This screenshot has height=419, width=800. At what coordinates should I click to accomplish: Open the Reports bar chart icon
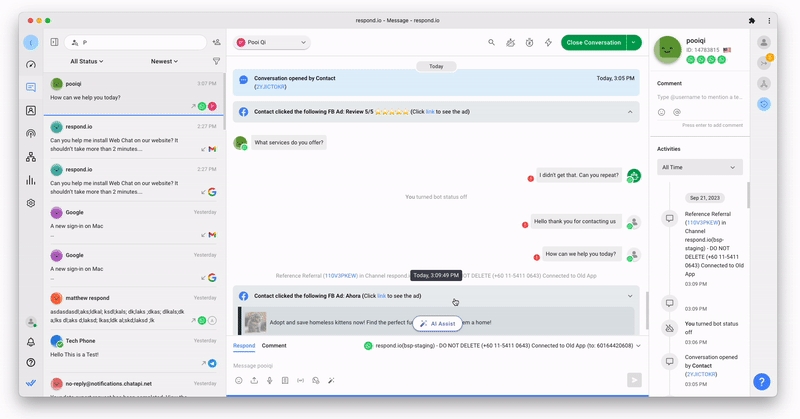click(x=31, y=180)
